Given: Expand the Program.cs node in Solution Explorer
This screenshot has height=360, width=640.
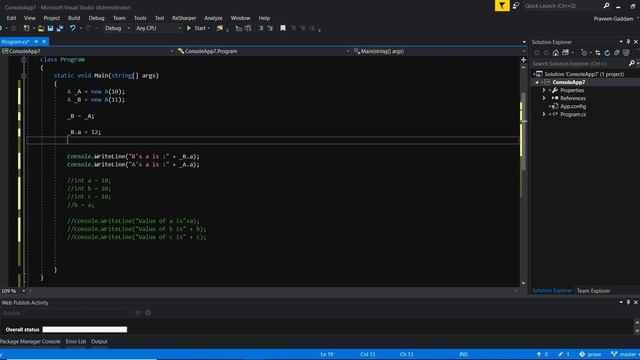Looking at the screenshot, I should (544, 114).
